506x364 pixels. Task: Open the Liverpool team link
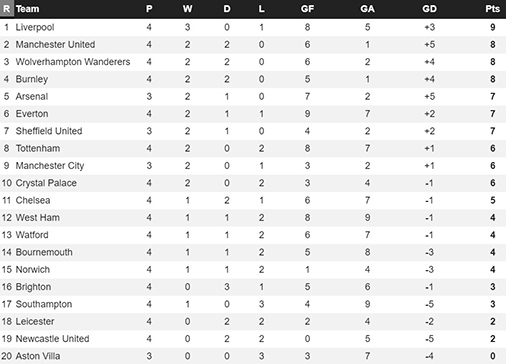[x=35, y=27]
